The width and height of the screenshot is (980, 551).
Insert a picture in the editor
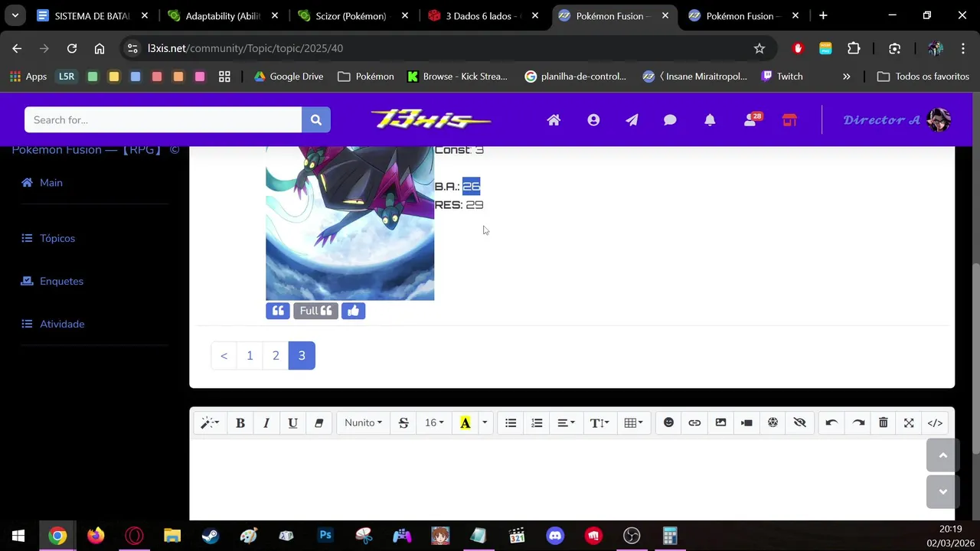tap(720, 422)
